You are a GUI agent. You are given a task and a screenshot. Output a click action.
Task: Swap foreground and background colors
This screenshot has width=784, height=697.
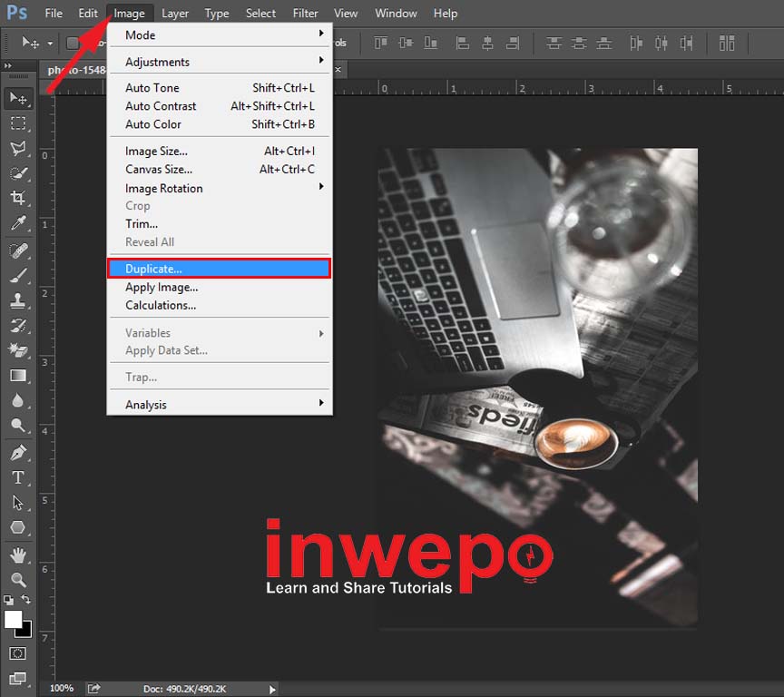click(x=25, y=600)
